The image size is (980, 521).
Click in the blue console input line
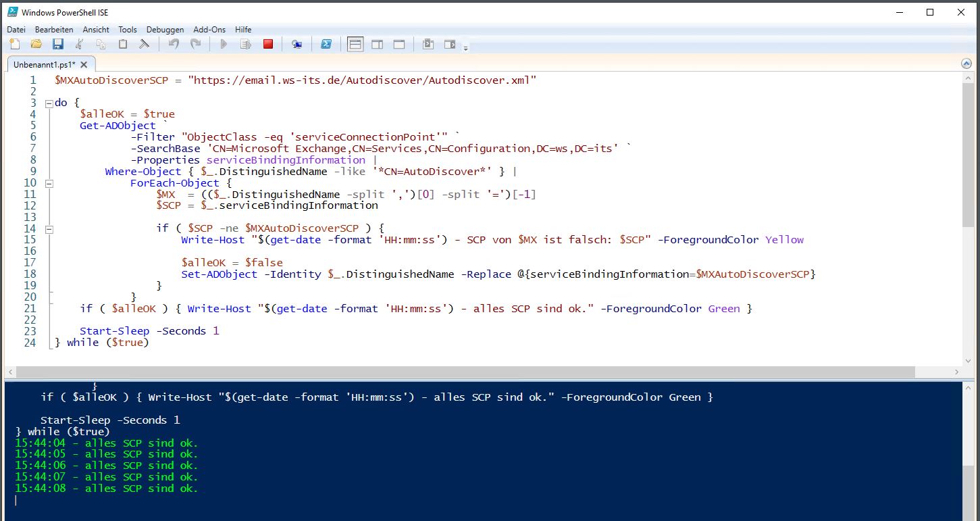click(x=483, y=500)
